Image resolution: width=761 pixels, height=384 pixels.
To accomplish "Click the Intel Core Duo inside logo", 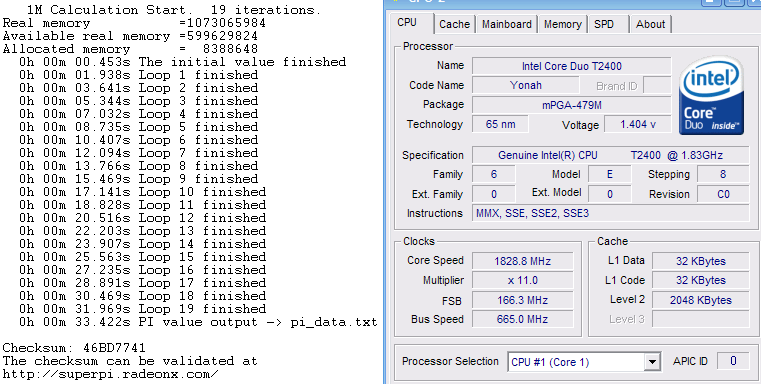I will pos(711,95).
